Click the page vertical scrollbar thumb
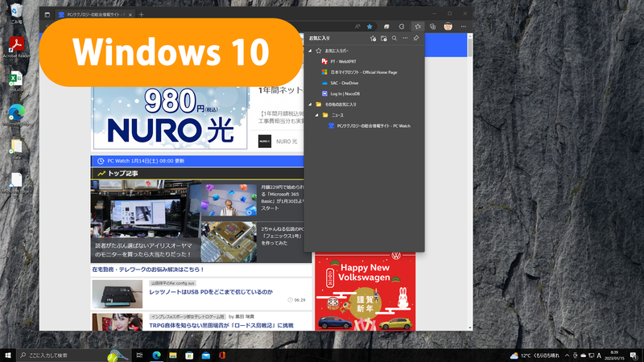 point(470,48)
